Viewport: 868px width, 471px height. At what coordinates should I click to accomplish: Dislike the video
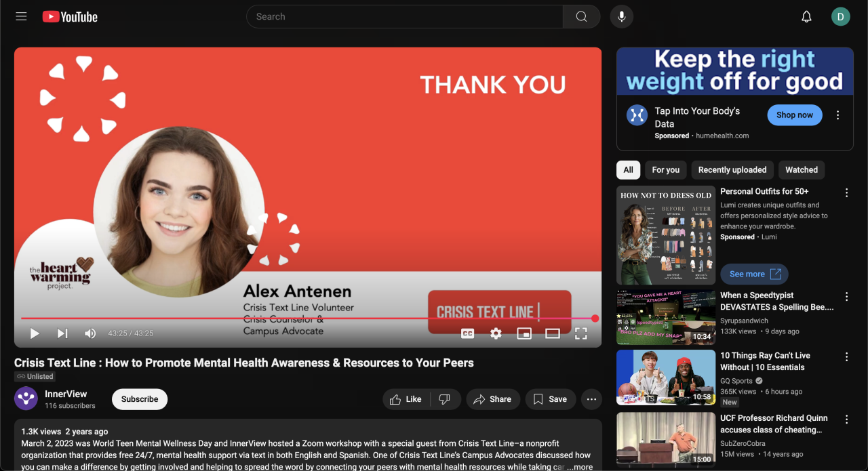click(x=445, y=399)
